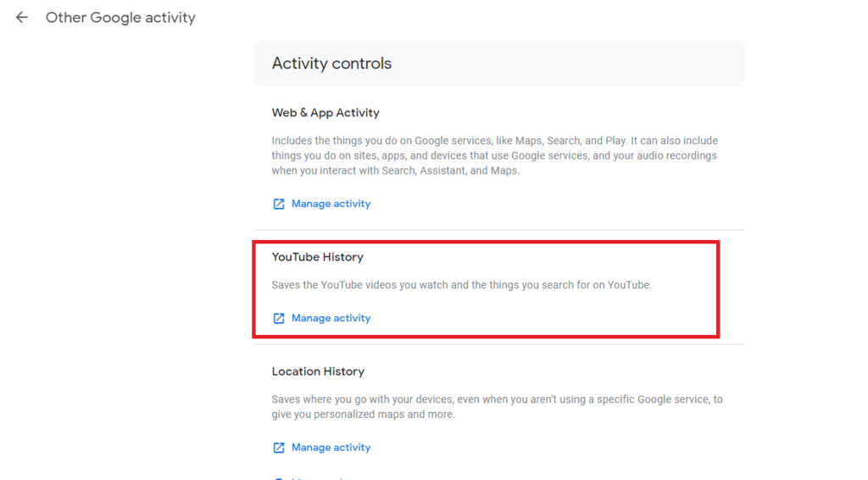Click the "Activity controls" header
The height and width of the screenshot is (480, 868).
[x=331, y=63]
